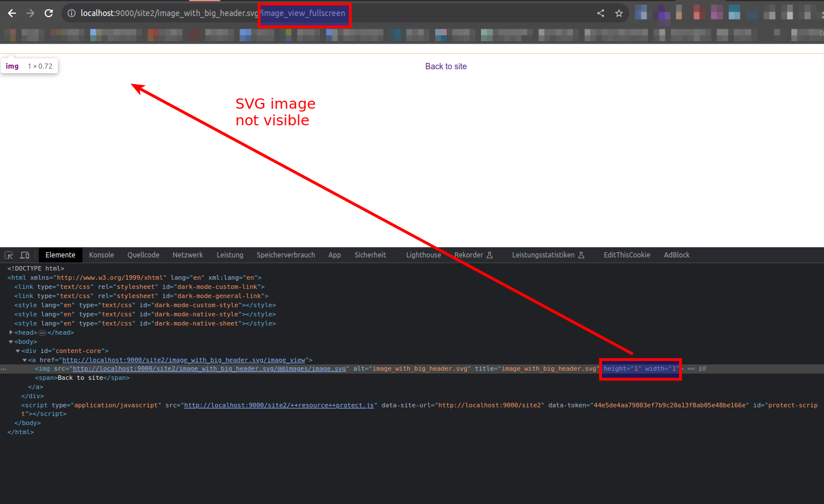
Task: Click the Back to site link
Action: pyautogui.click(x=446, y=66)
